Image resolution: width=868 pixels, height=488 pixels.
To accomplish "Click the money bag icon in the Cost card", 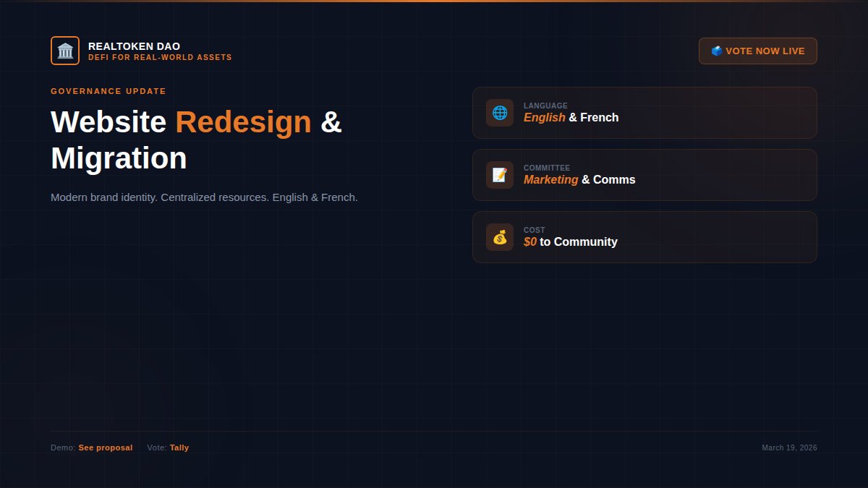I will [500, 237].
